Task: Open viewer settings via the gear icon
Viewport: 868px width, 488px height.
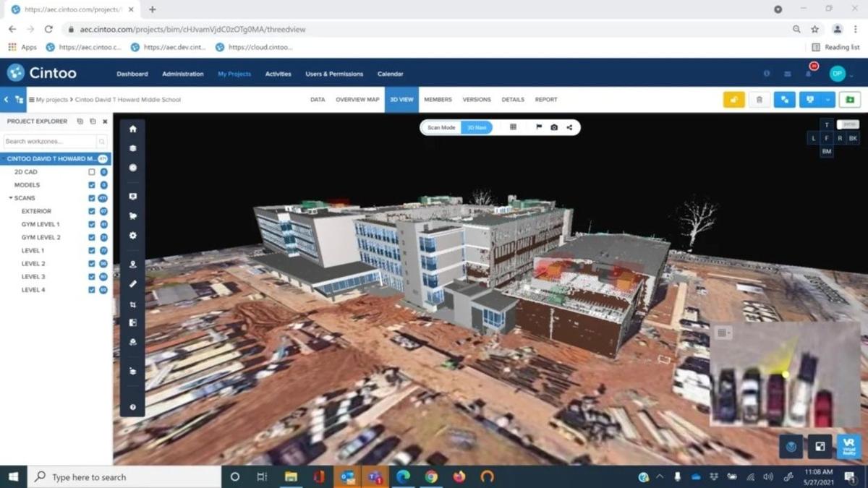Action: pyautogui.click(x=132, y=235)
